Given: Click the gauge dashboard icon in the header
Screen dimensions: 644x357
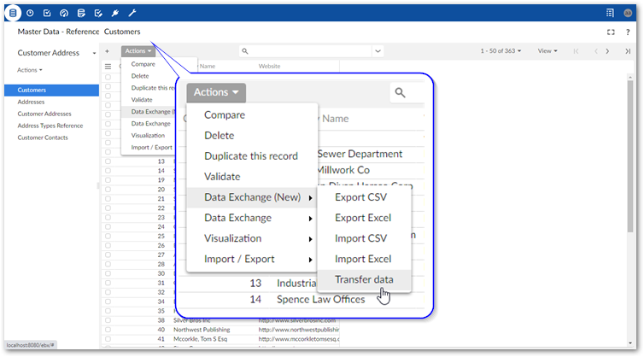Looking at the screenshot, I should click(64, 13).
